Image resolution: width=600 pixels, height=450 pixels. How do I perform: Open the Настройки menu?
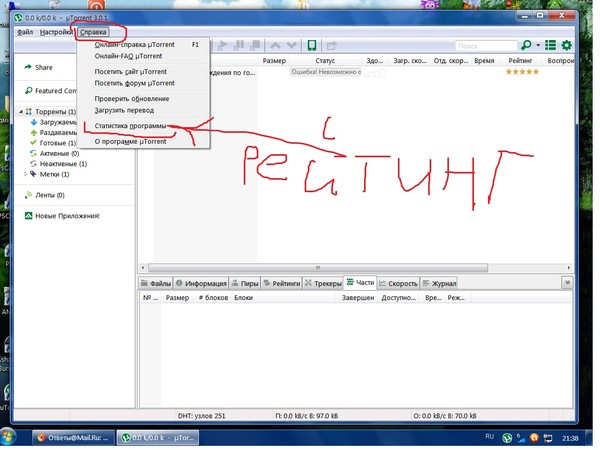click(56, 32)
